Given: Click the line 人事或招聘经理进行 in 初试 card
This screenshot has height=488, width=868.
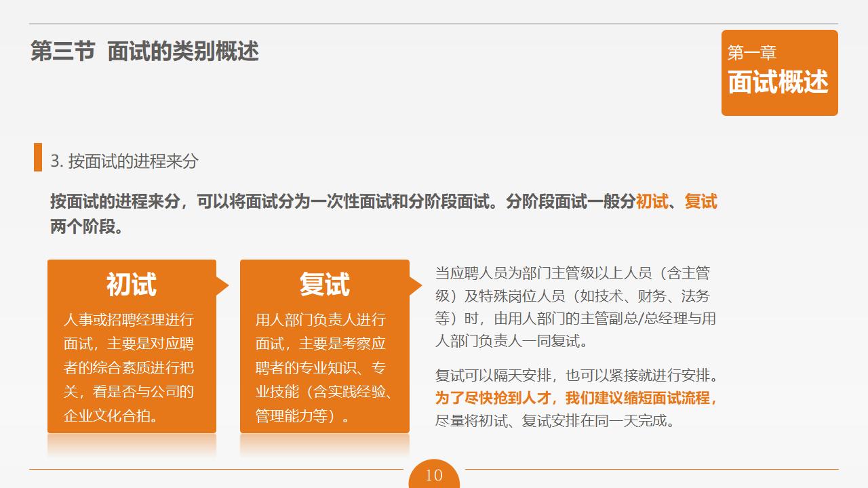Looking at the screenshot, I should (x=129, y=319).
